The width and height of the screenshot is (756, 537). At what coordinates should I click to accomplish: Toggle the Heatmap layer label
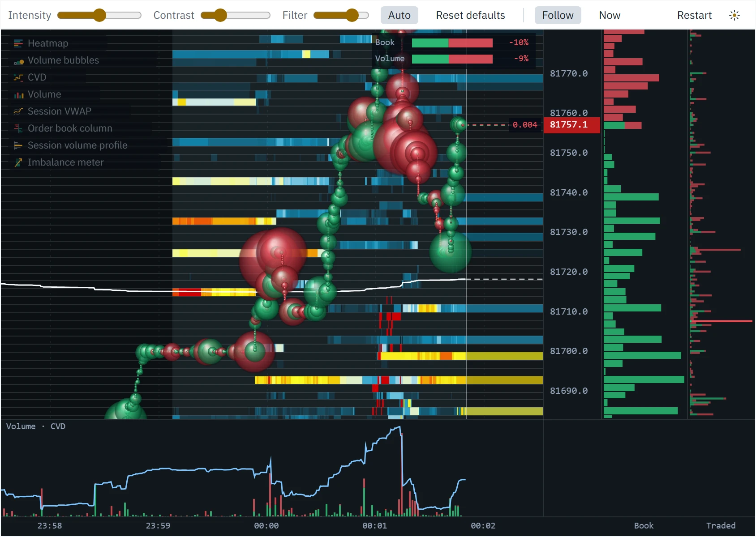pos(48,43)
